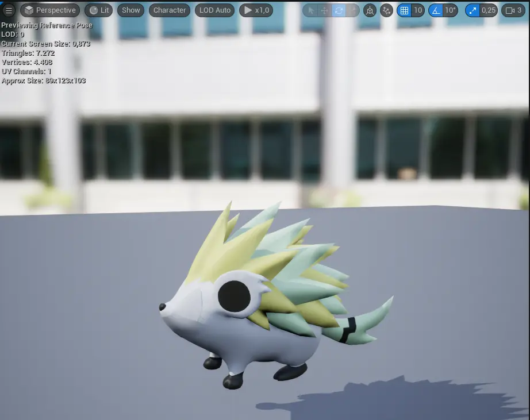Viewport: 530px width, 420px height.
Task: Open the Character menu
Action: pyautogui.click(x=170, y=10)
